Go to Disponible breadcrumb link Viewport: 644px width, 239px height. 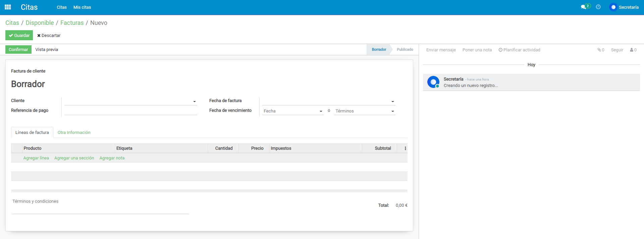click(40, 23)
